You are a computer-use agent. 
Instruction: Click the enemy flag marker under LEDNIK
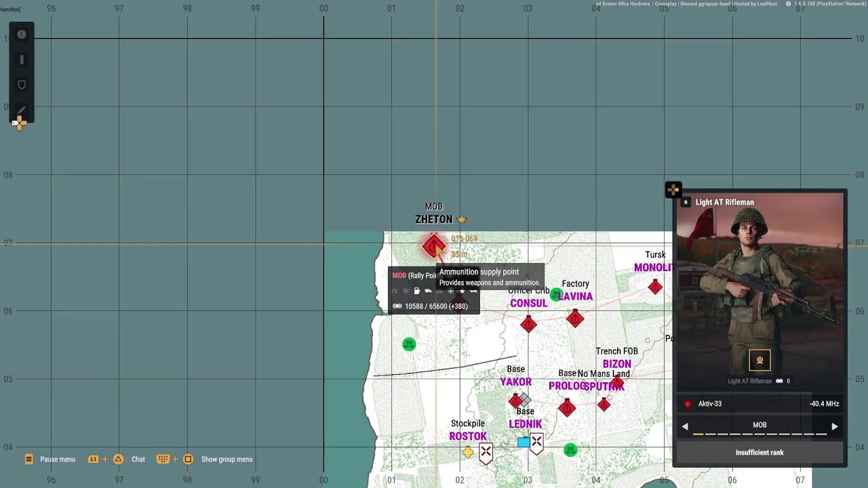tap(536, 444)
